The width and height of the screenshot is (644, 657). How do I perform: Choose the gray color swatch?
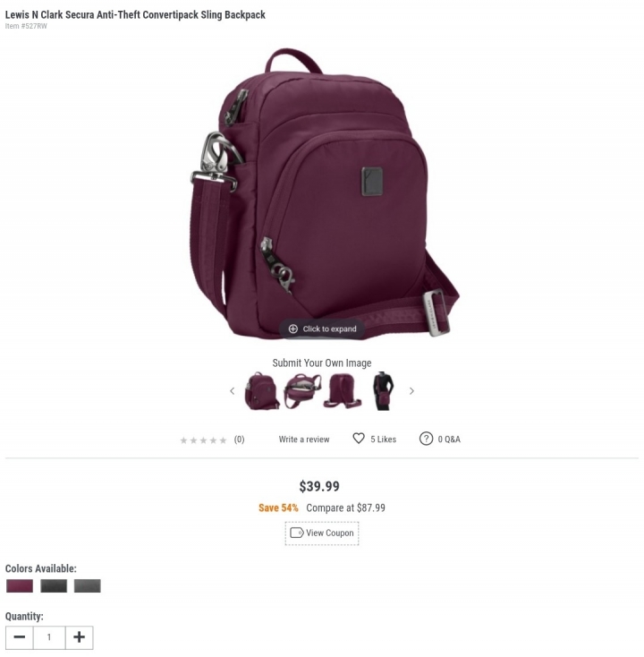(x=87, y=585)
